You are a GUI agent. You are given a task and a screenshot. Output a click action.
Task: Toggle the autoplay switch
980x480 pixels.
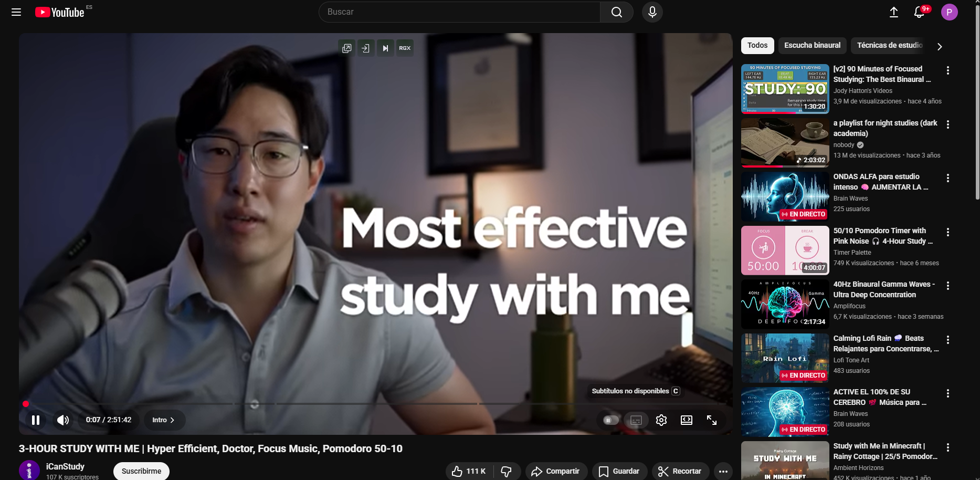[x=610, y=420]
